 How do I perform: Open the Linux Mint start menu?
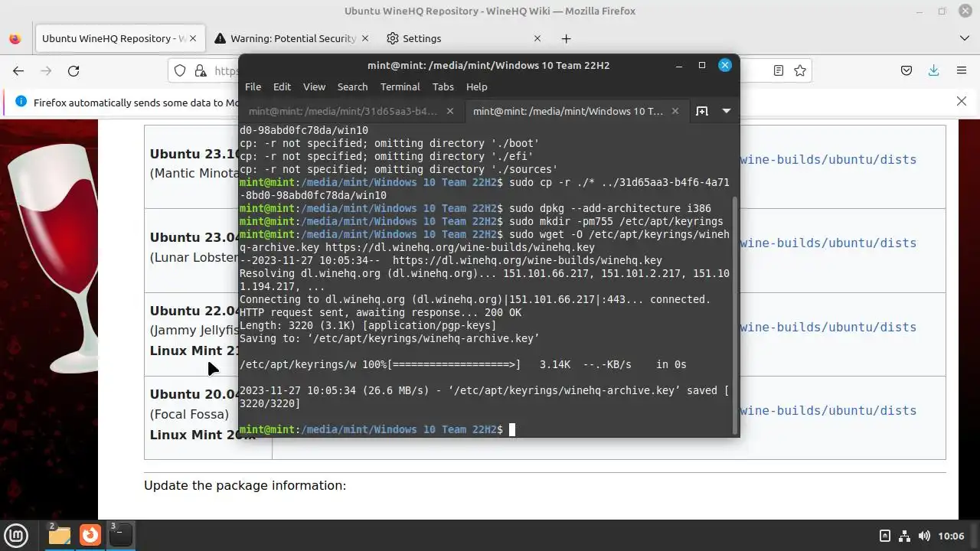[x=17, y=535]
